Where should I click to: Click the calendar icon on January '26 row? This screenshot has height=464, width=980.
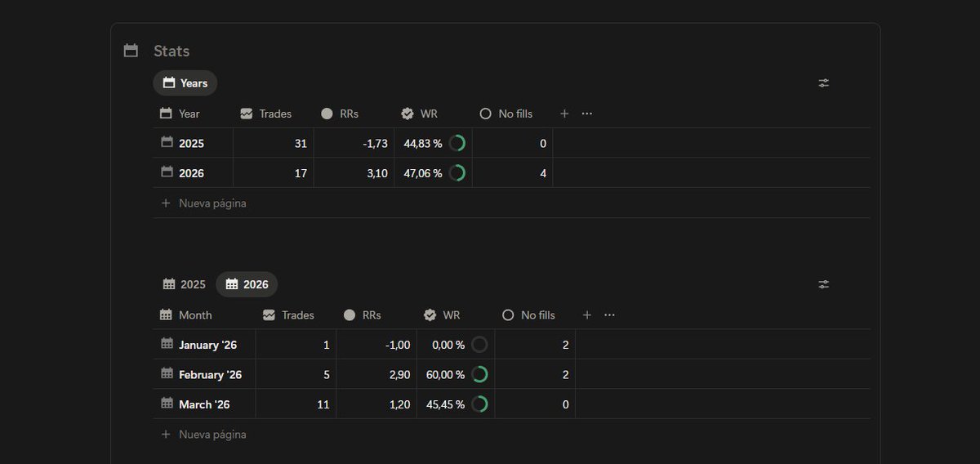click(167, 344)
